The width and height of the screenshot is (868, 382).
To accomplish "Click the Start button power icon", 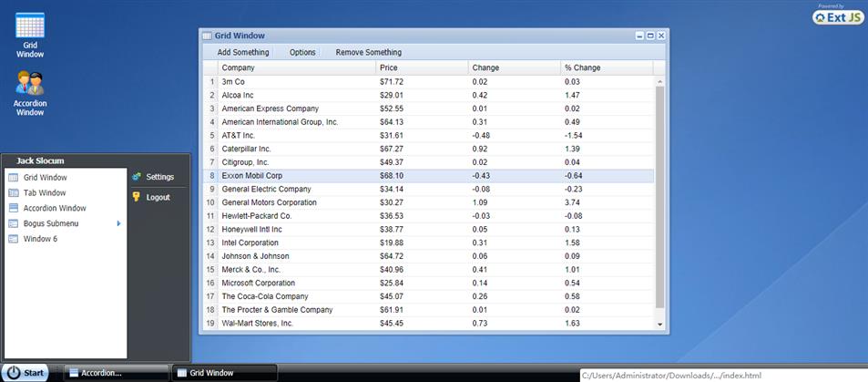I will pyautogui.click(x=14, y=373).
